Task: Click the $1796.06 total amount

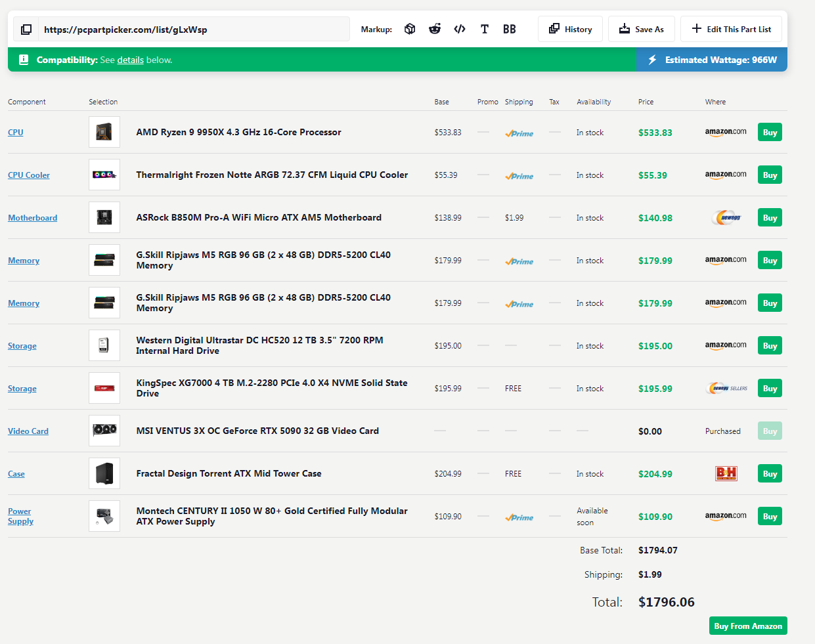Action: (667, 602)
